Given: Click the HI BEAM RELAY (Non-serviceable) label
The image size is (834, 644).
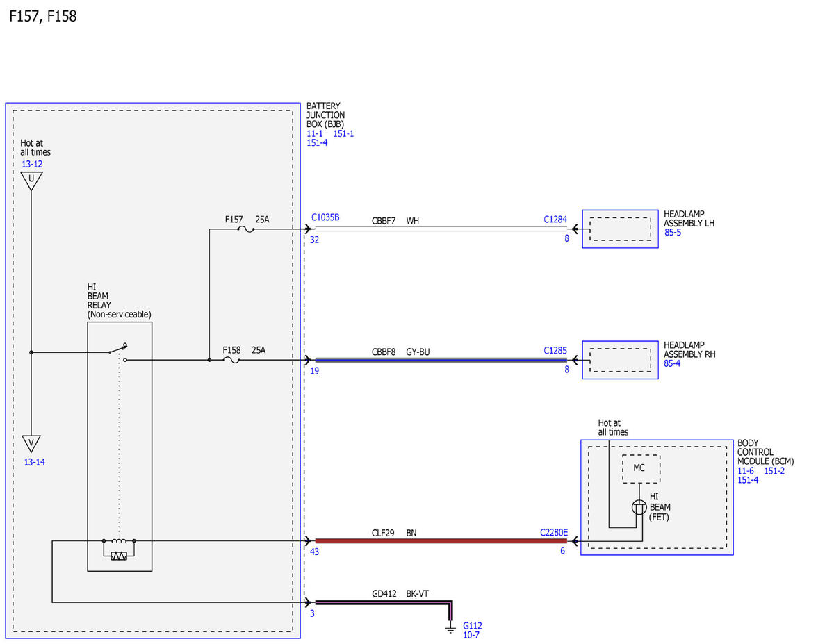Looking at the screenshot, I should (120, 300).
